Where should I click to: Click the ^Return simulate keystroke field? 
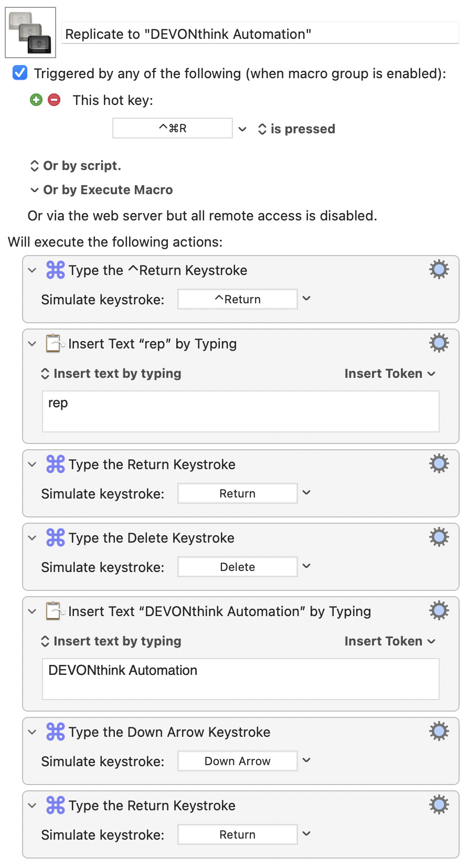click(237, 299)
